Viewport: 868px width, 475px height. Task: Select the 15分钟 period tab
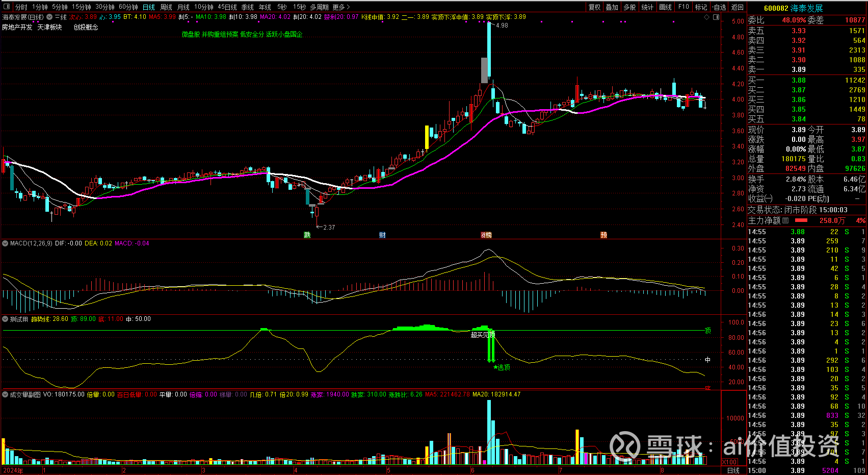click(82, 7)
